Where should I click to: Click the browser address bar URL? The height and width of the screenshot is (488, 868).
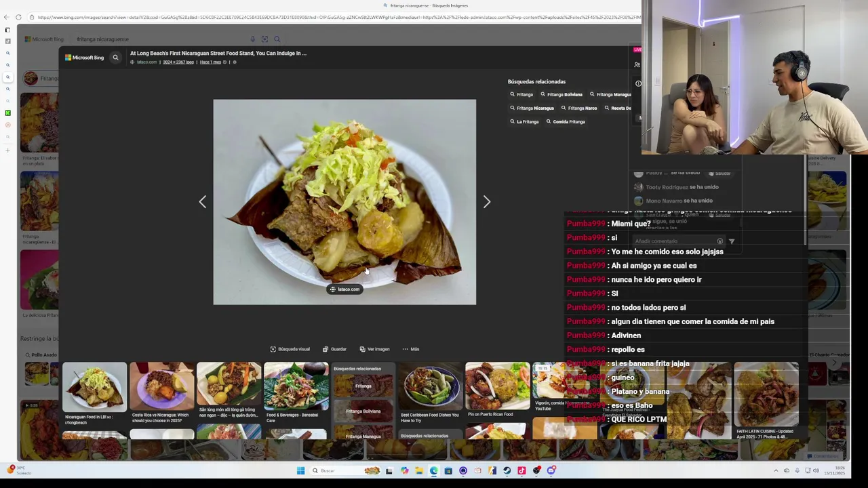tap(332, 17)
